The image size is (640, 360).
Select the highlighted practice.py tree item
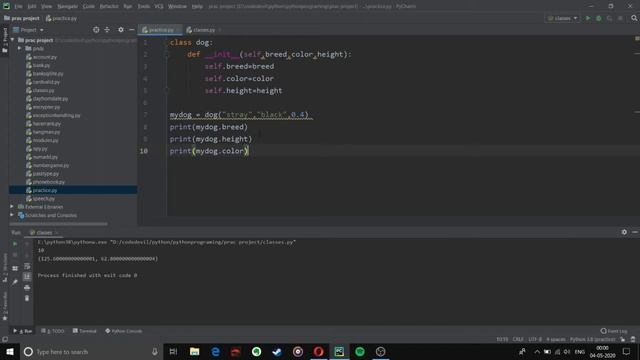point(73,190)
